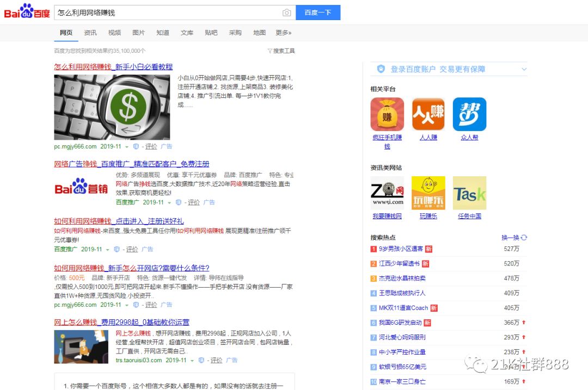
Task: Open result 网络广告挣钱_百度推广
Action: (x=132, y=164)
